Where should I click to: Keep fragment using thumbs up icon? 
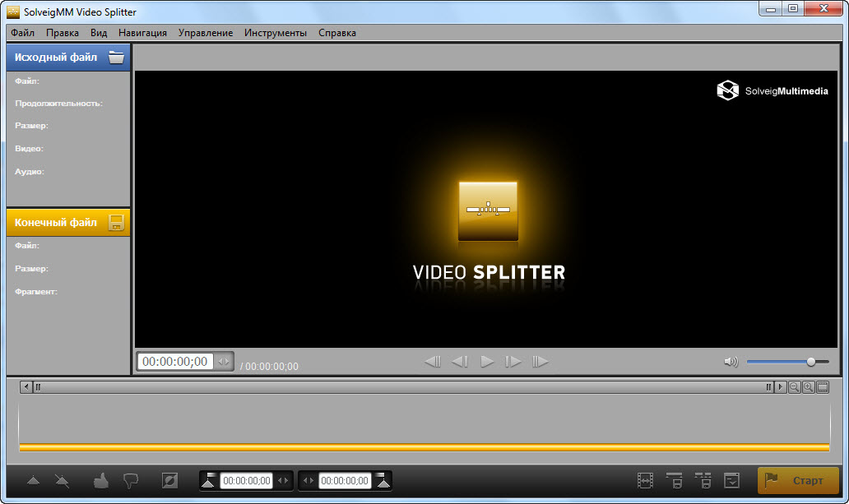coord(100,480)
